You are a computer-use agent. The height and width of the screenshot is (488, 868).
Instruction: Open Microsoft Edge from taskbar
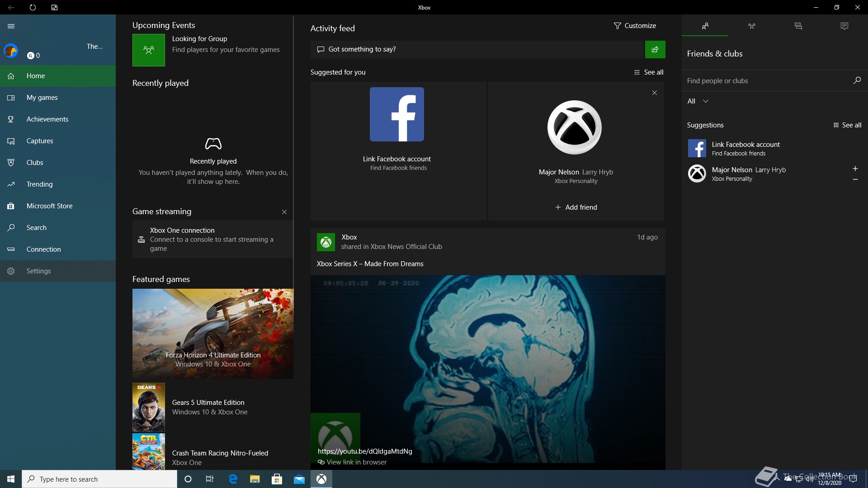click(233, 479)
